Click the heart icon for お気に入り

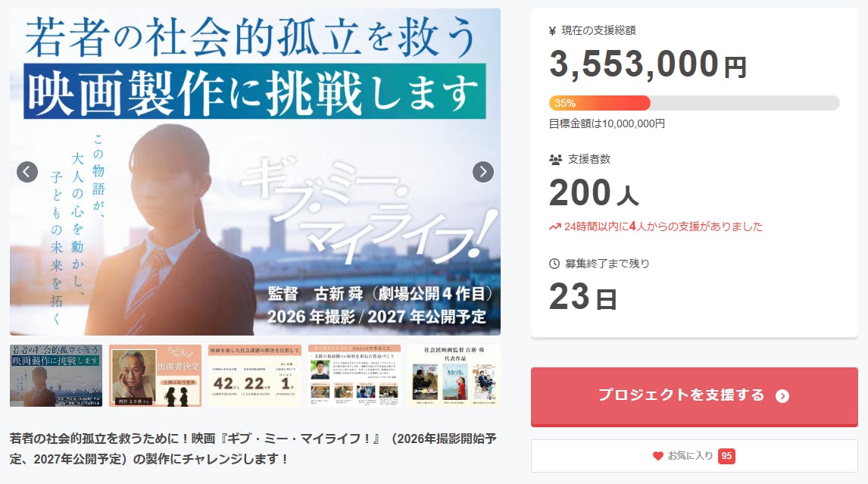[x=657, y=456]
